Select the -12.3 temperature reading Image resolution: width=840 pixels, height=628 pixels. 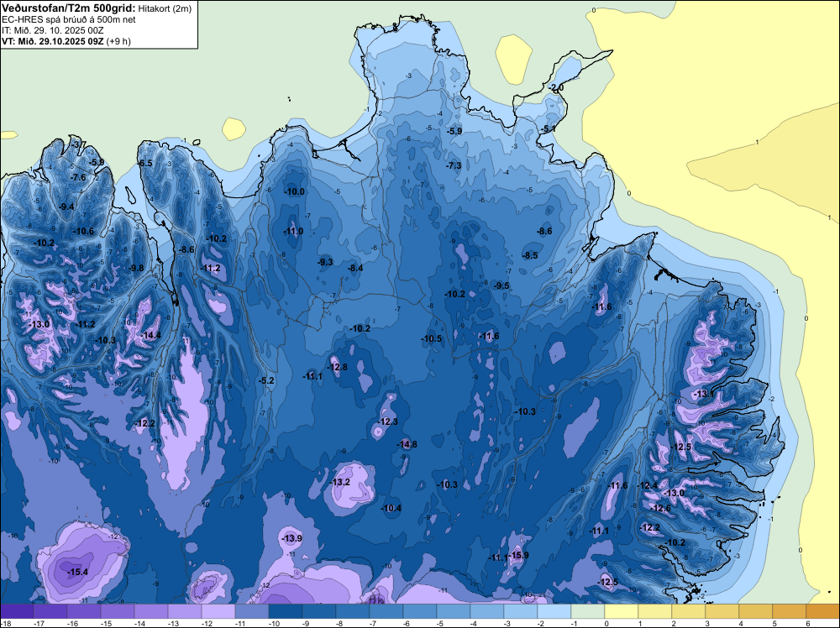point(388,421)
